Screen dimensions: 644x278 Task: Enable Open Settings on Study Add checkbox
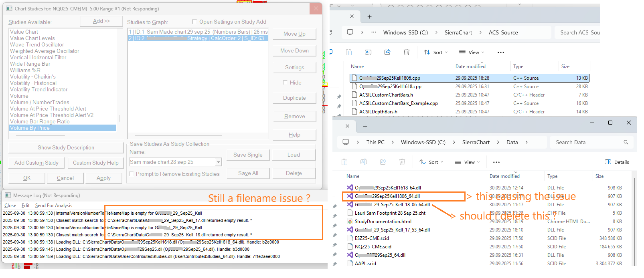pyautogui.click(x=194, y=22)
